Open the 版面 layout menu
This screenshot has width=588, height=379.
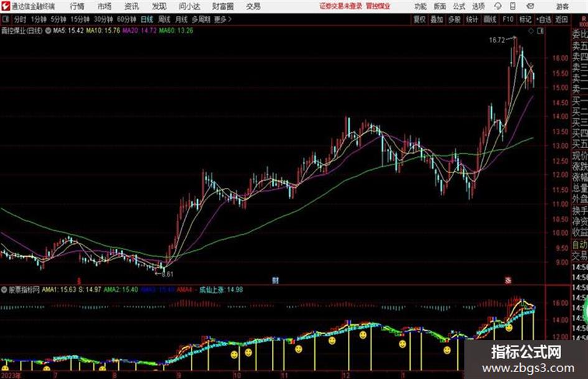coord(440,6)
